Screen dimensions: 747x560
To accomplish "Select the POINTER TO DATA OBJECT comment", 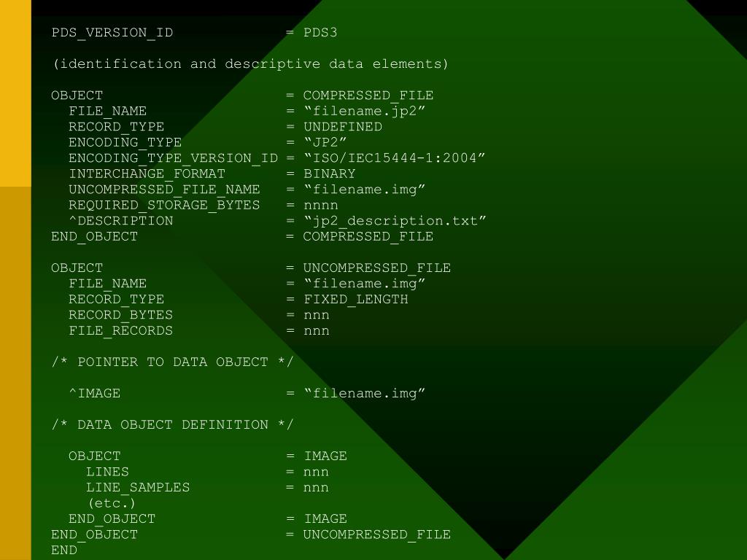I will [x=172, y=362].
